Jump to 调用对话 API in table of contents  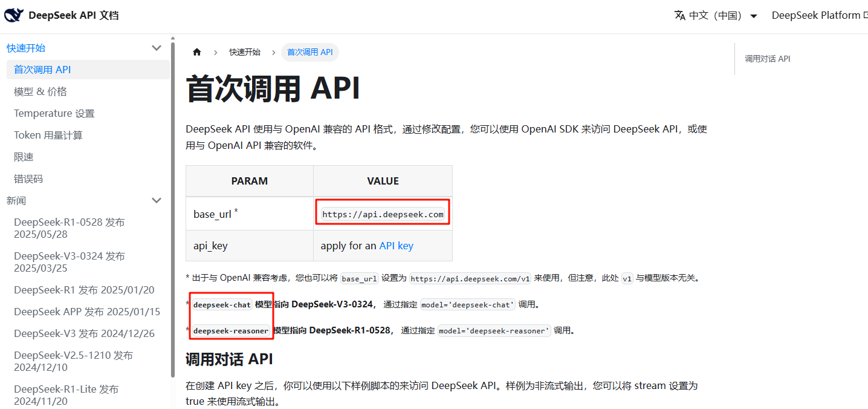coord(767,59)
